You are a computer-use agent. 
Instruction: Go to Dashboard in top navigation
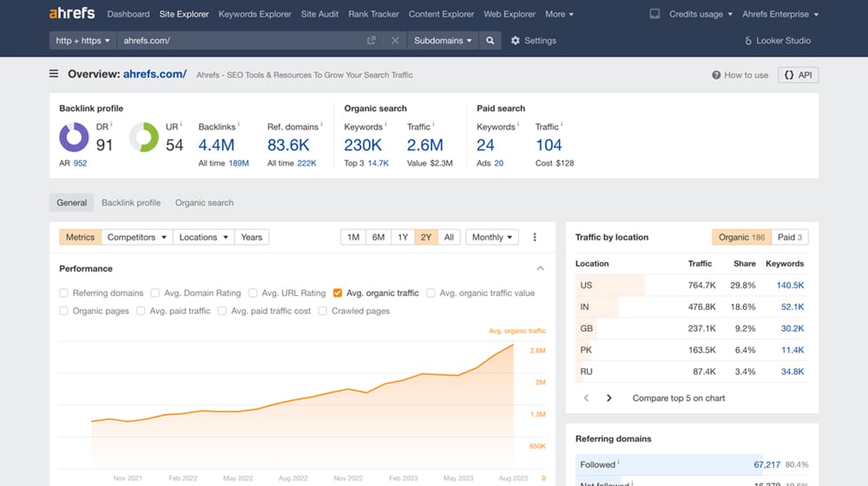pyautogui.click(x=128, y=14)
